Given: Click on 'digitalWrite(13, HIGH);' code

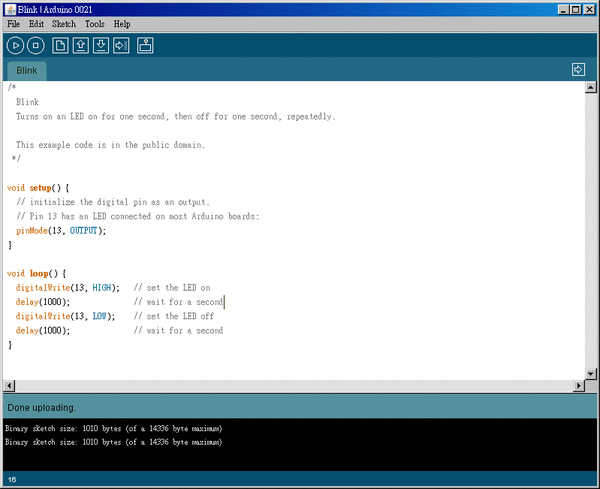Looking at the screenshot, I should click(x=67, y=288).
